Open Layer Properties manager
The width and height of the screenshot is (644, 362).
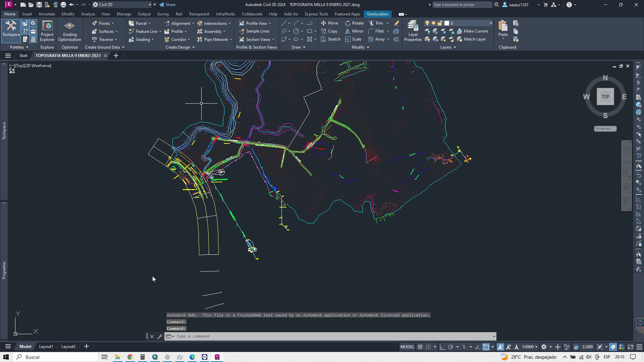pos(413,31)
